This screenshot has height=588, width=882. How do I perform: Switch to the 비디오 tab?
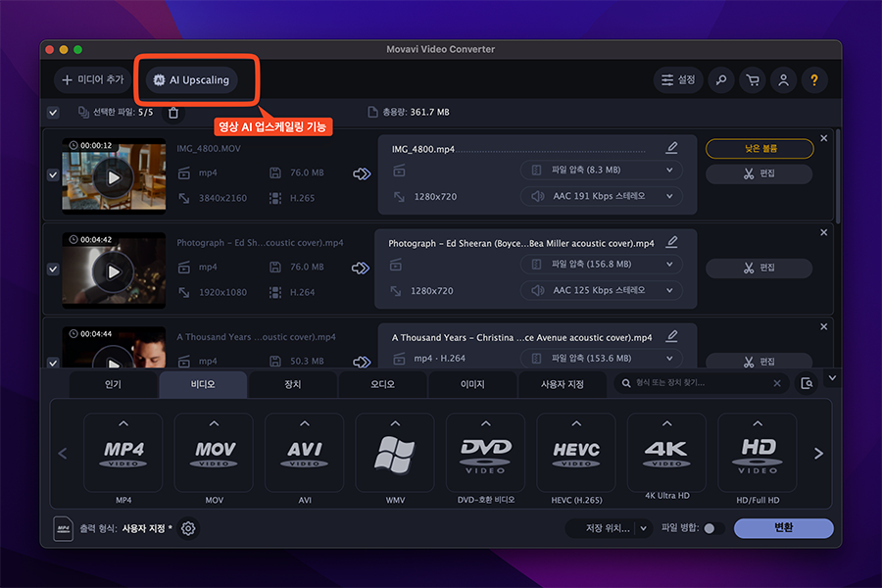click(x=203, y=384)
